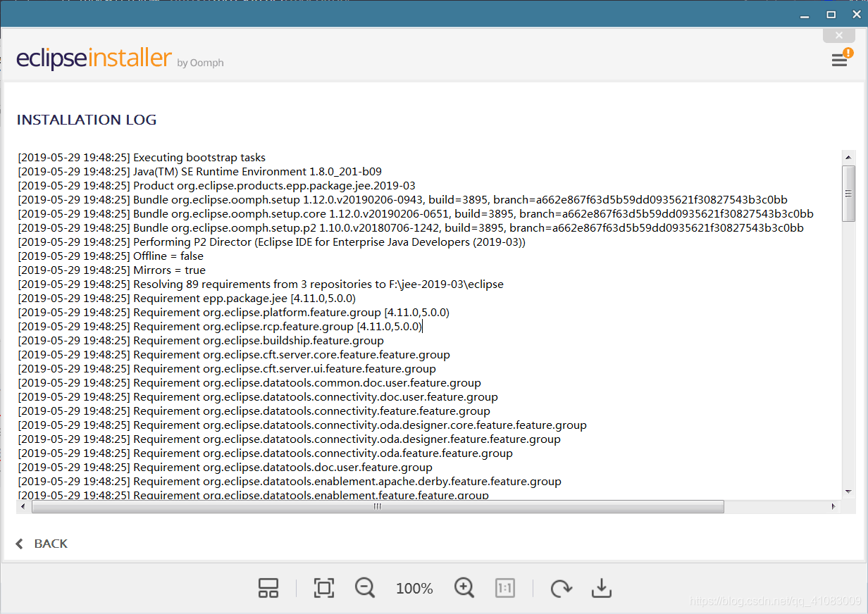Show actual size with 1:1 icon
This screenshot has height=614, width=868.
coord(505,588)
